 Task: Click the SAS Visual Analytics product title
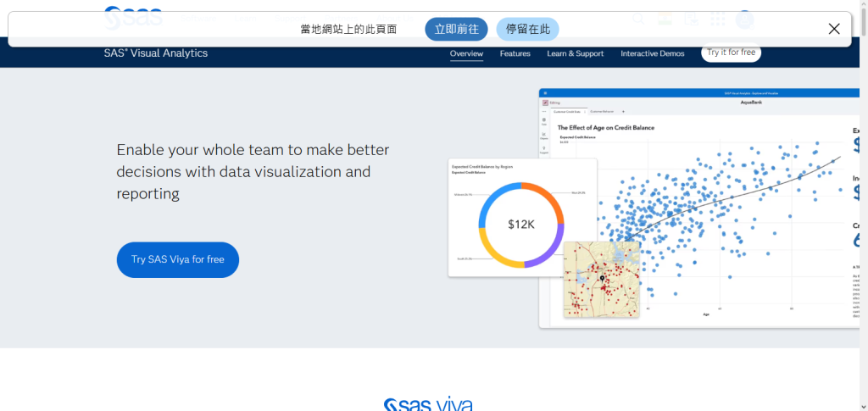[156, 53]
